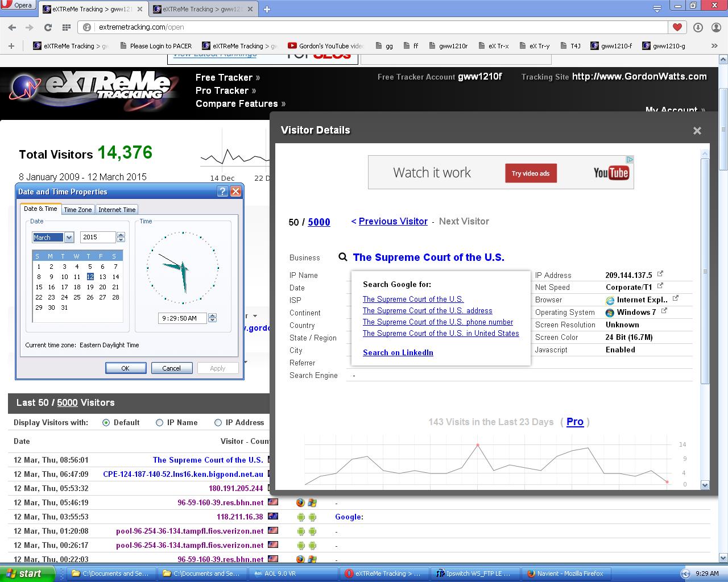Increase the year 2015 stepper
728x582 pixels.
pyautogui.click(x=121, y=235)
